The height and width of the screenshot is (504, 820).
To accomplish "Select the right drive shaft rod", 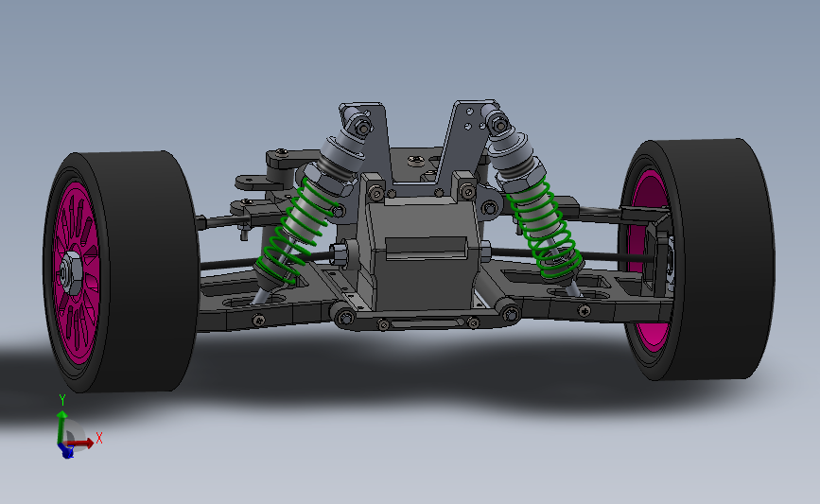I will click(x=572, y=255).
